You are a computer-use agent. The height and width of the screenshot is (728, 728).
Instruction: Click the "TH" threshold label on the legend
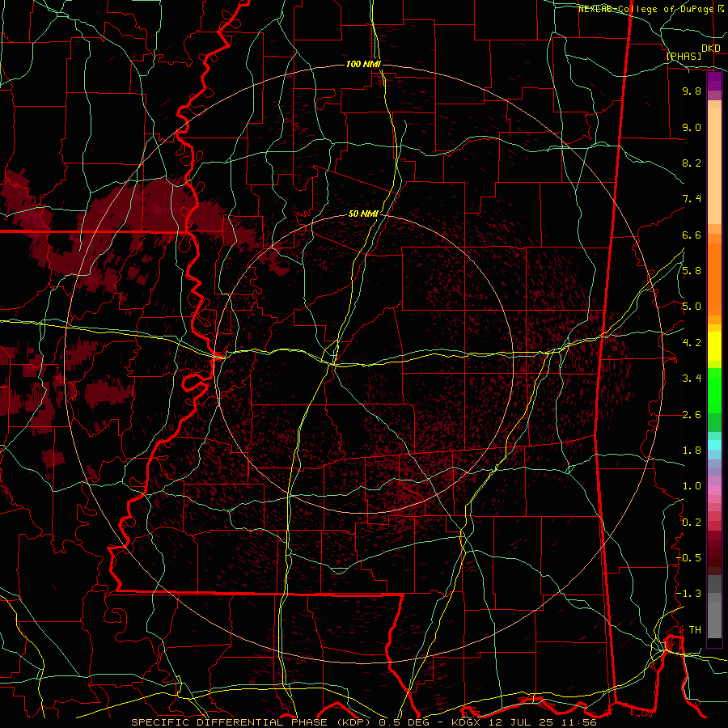pos(695,630)
